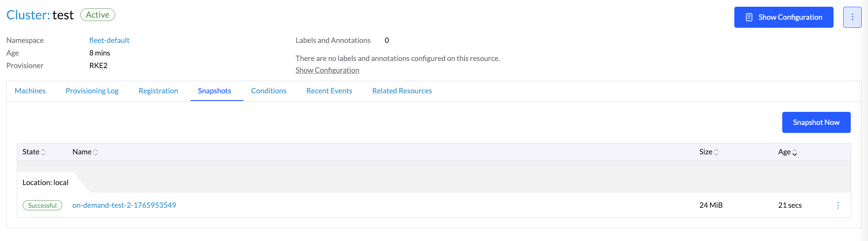
Task: View the Conditions tab
Action: tap(269, 91)
